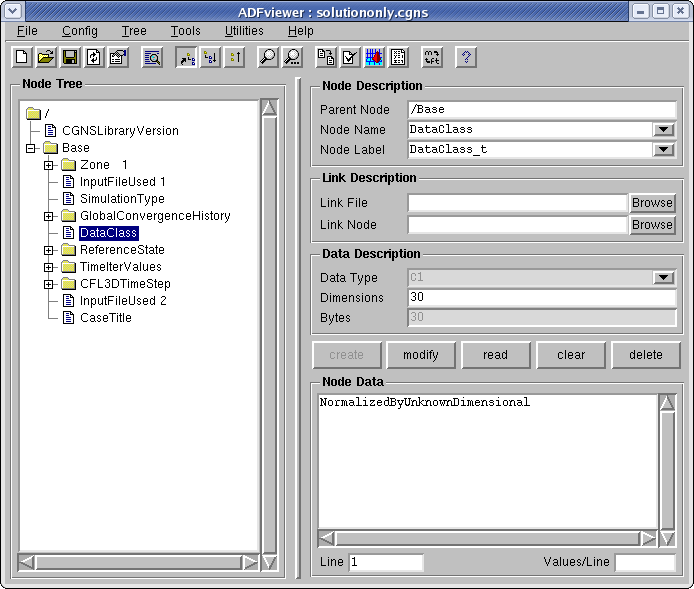Click the Link Node input field

click(517, 225)
